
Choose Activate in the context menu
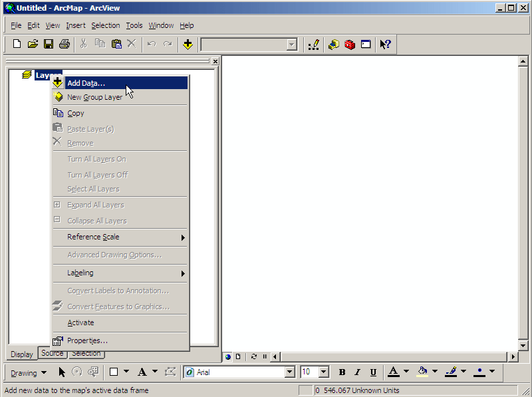120,323
